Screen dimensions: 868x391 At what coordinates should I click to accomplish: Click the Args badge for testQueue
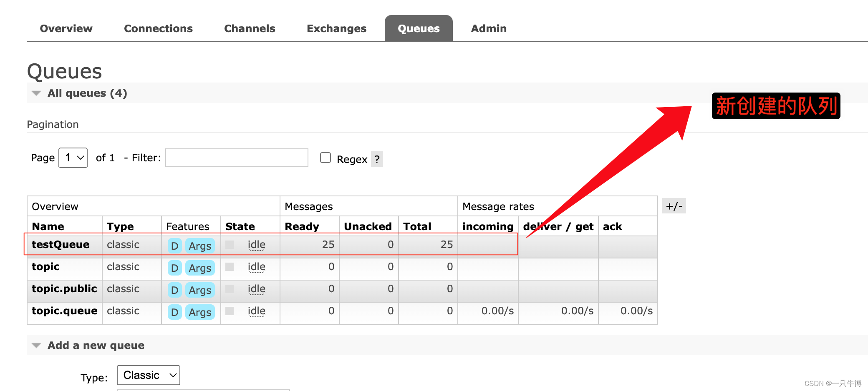click(200, 246)
